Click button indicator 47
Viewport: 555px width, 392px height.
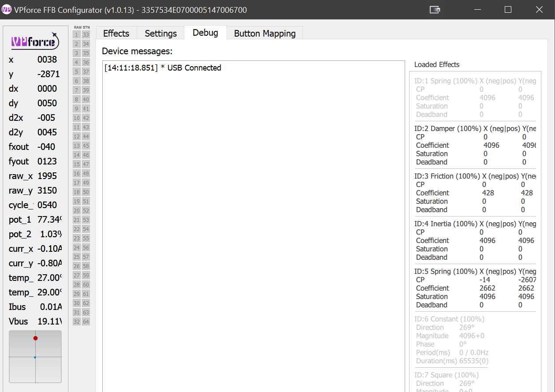click(86, 164)
